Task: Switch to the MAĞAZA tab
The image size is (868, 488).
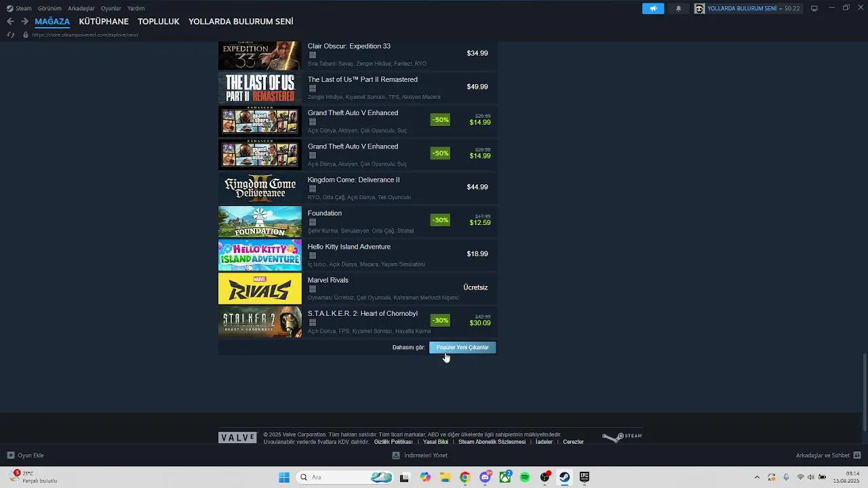Action: pyautogui.click(x=52, y=22)
